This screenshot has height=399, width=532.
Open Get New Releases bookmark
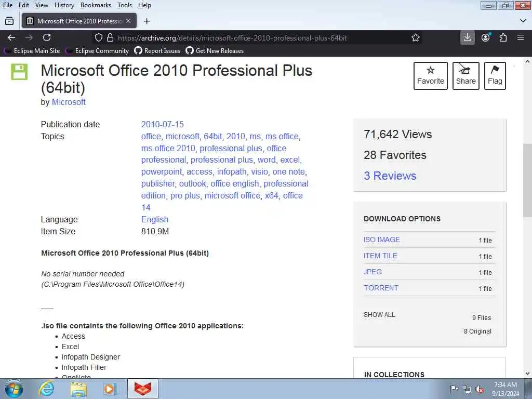(215, 51)
